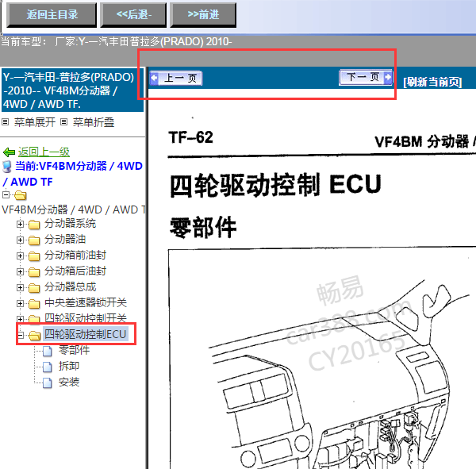Click the blue Y-一汽丰田-普拉多(PRADO) header
Screen dimensions: 476x469
(x=72, y=90)
